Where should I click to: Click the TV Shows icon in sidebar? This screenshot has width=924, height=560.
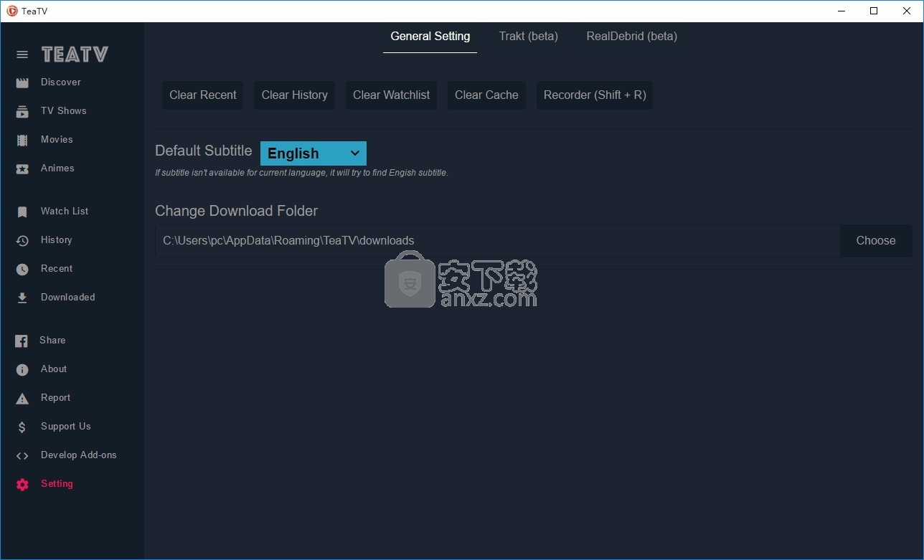(x=22, y=111)
